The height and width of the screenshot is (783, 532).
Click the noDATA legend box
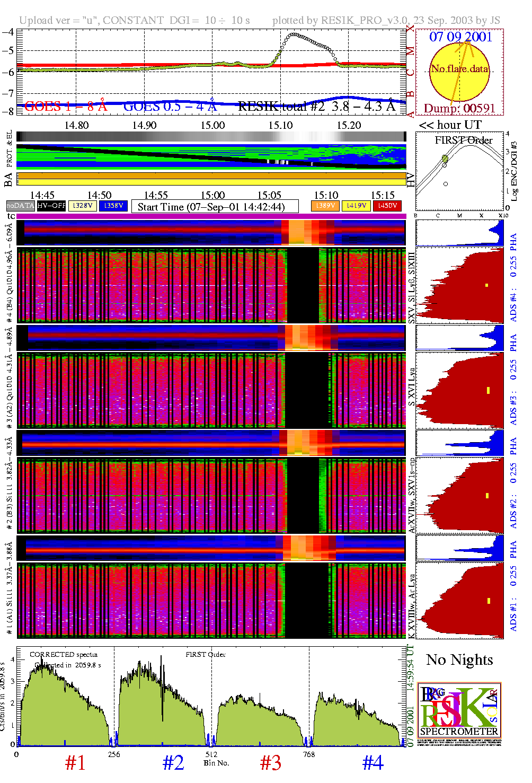pos(20,206)
